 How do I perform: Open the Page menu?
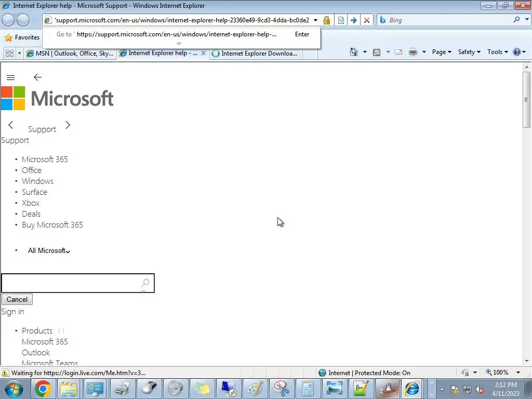pyautogui.click(x=442, y=52)
